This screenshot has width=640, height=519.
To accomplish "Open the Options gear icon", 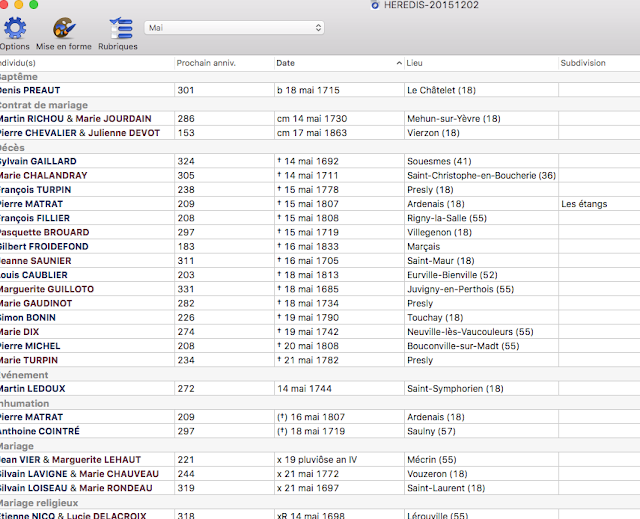I will click(15, 29).
